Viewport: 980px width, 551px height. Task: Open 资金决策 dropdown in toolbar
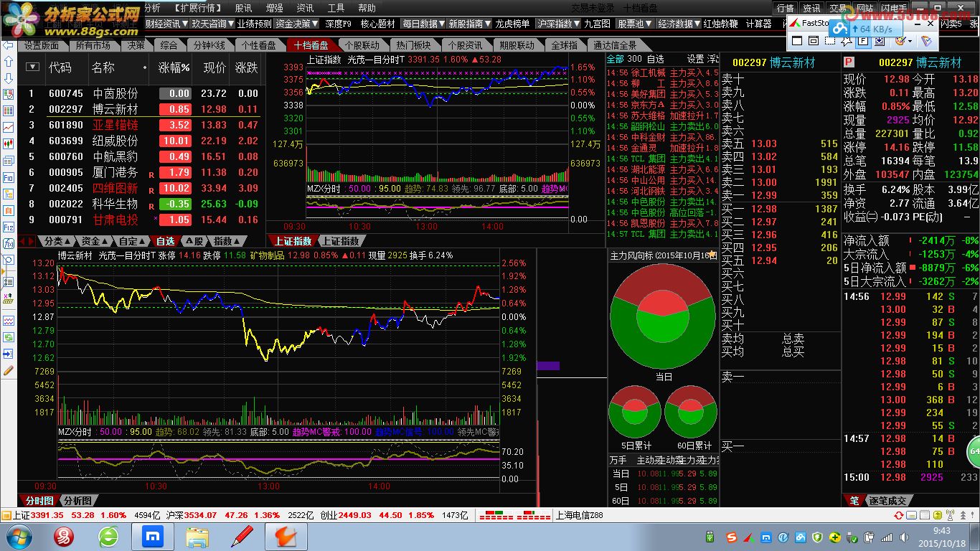point(296,24)
